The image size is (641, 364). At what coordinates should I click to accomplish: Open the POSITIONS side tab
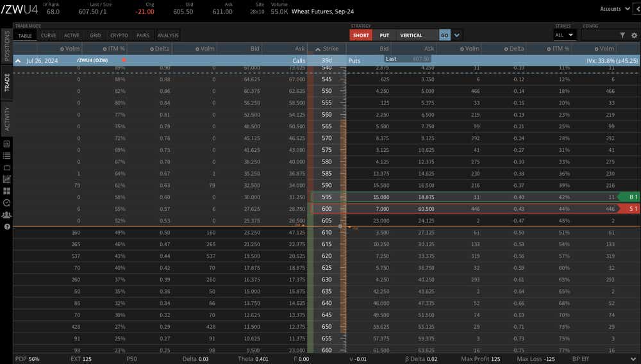pyautogui.click(x=6, y=45)
